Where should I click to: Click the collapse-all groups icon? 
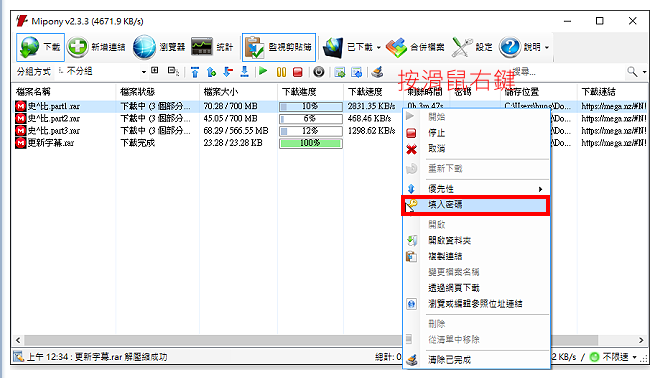pos(173,71)
